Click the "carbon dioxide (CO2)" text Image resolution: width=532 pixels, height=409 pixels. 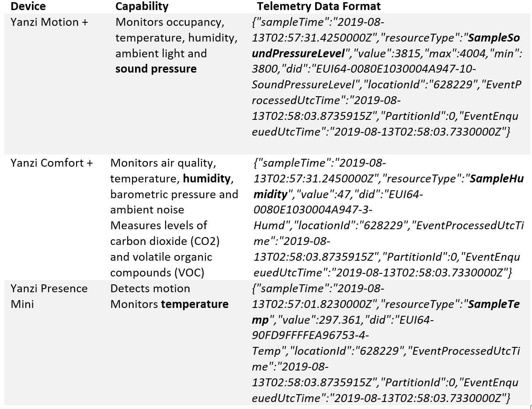(164, 241)
